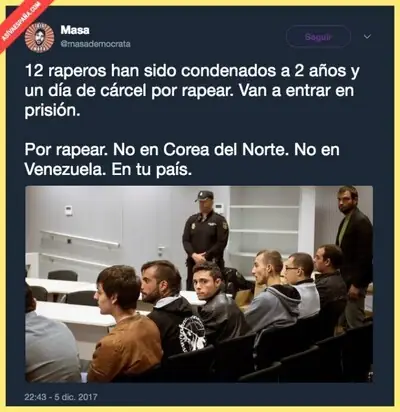The width and height of the screenshot is (400, 412).
Task: Click the tweet date 5 dic. 2017
Action: [x=76, y=397]
